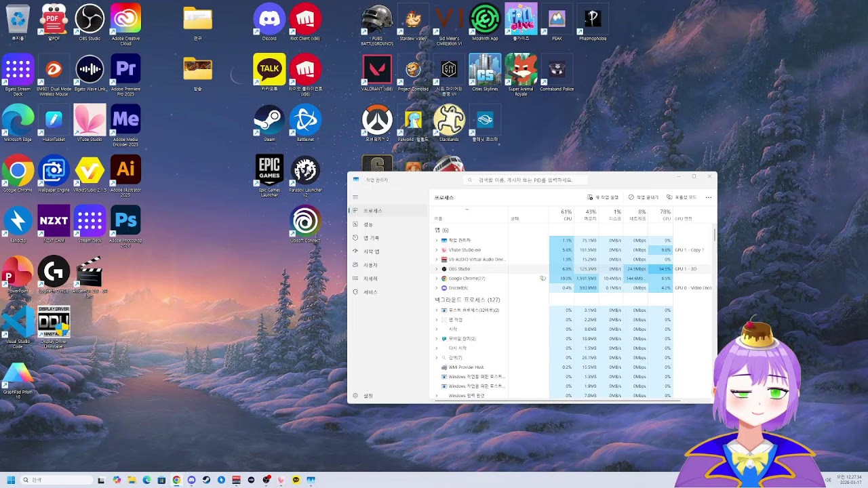The image size is (868, 488).
Task: Expand the OBS Studio process row
Action: click(x=437, y=269)
